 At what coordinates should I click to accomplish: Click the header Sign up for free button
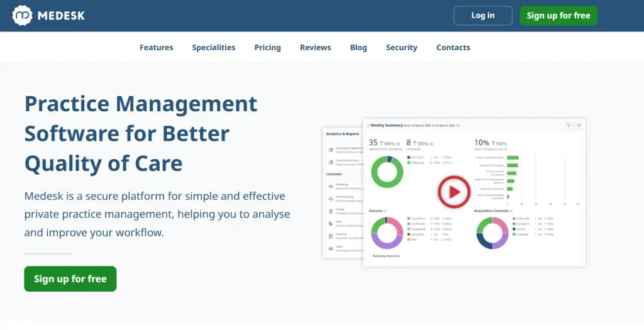(558, 16)
